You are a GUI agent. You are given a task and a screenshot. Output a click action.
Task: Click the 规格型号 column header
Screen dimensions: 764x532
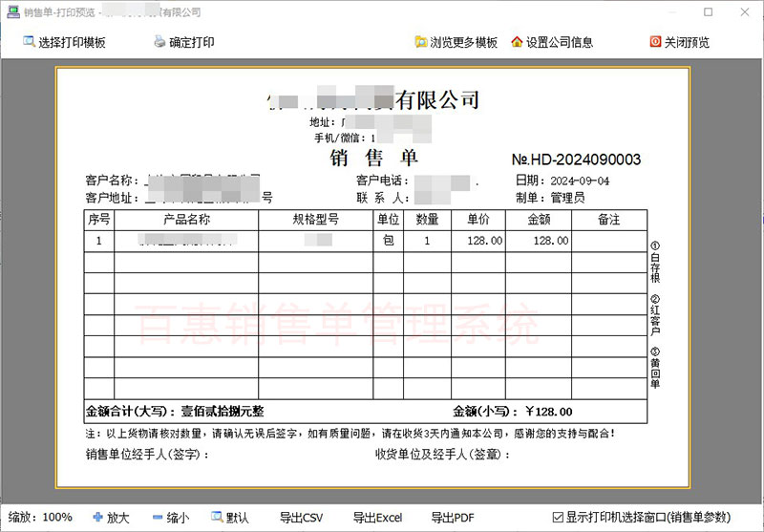316,220
